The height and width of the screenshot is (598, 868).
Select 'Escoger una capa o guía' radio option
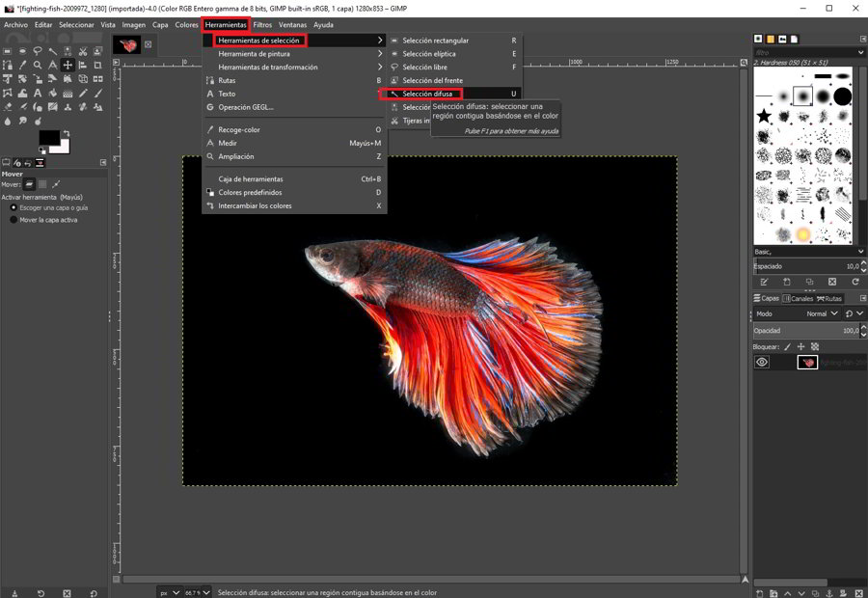coord(14,207)
